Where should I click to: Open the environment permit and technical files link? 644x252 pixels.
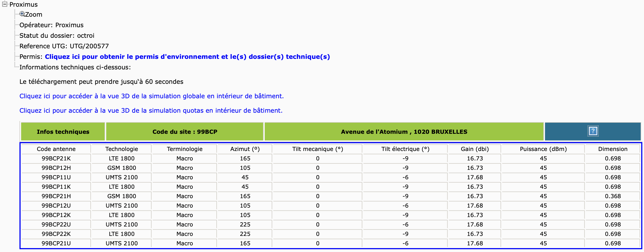pos(187,57)
